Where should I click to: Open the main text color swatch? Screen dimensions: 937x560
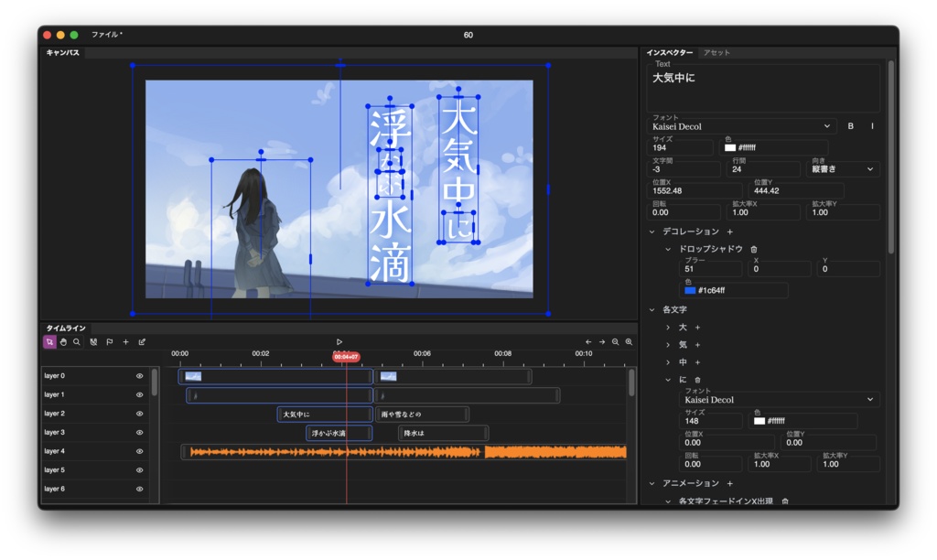[729, 147]
